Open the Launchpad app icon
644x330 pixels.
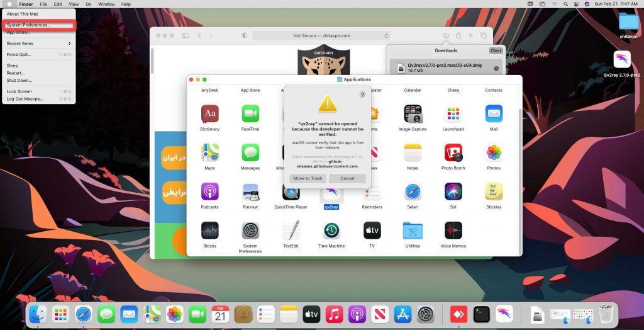(x=453, y=114)
